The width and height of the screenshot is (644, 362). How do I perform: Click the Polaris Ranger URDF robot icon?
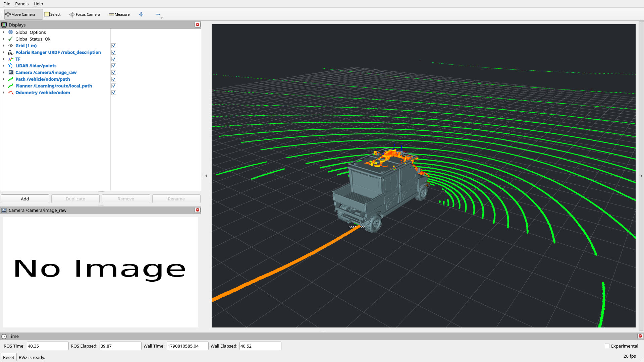[x=11, y=52]
